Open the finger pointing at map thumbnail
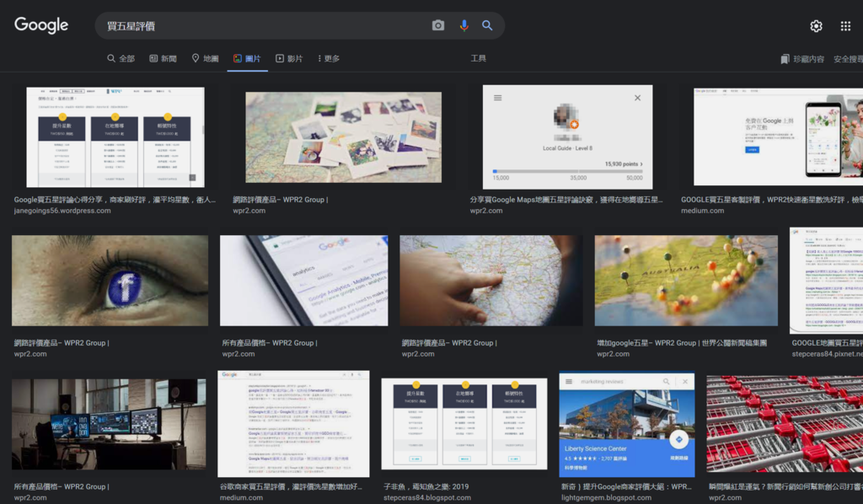Screen dimensions: 863x504 [491, 281]
